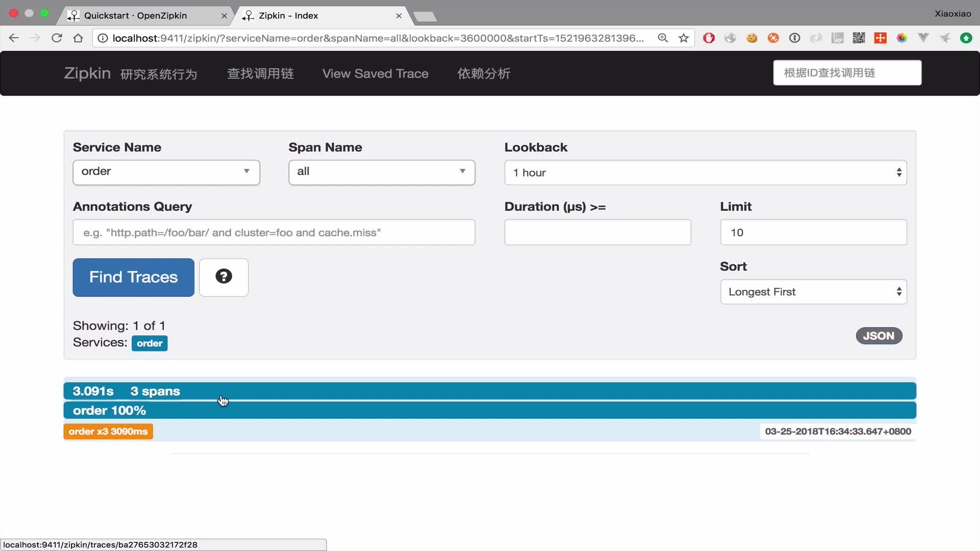Open the Span Name dropdown

click(381, 172)
